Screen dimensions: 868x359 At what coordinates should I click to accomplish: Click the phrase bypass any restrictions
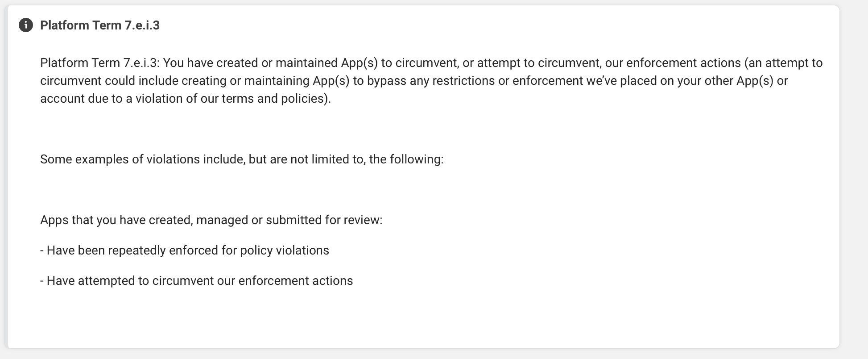(x=431, y=81)
